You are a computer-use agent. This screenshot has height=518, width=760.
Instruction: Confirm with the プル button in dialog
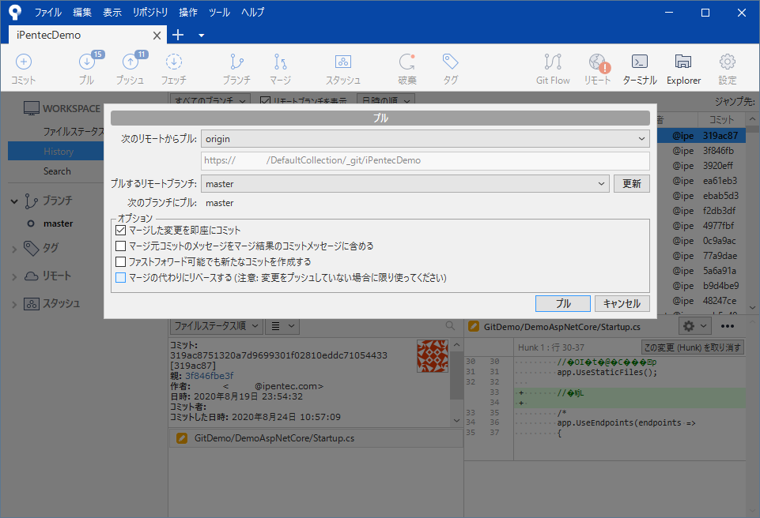pyautogui.click(x=563, y=303)
